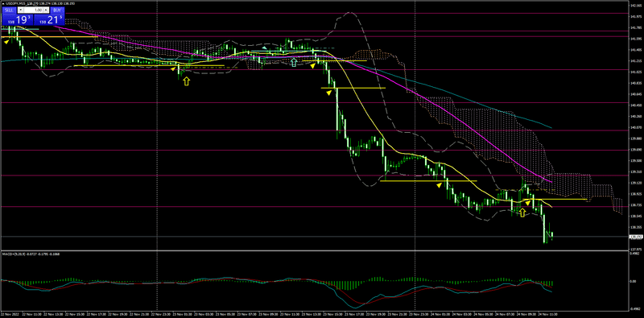This screenshot has width=644, height=318.
Task: Select the cyan hollow up arrow on the chart
Action: (294, 62)
